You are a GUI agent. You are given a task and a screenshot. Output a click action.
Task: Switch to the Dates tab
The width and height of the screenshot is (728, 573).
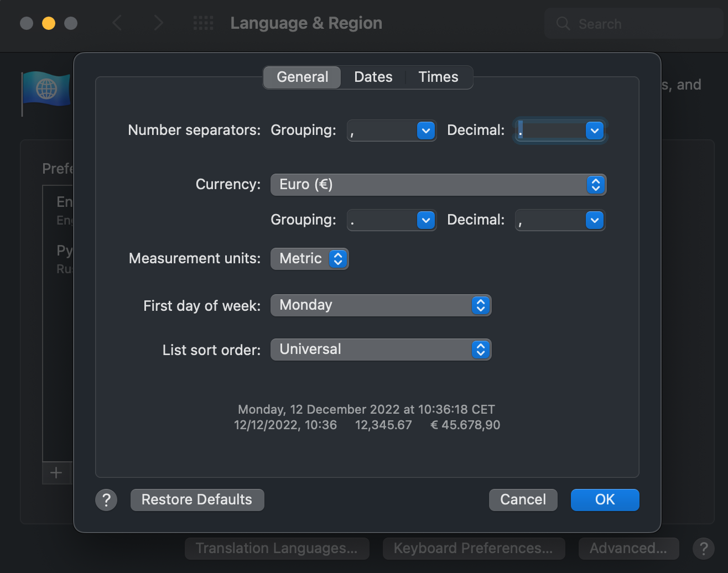(373, 77)
